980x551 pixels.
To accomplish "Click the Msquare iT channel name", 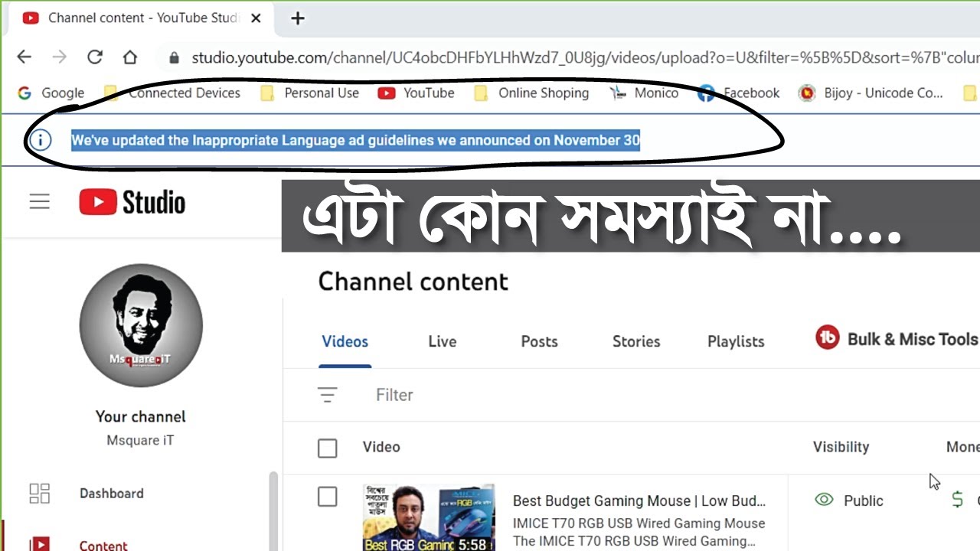I will (x=140, y=441).
